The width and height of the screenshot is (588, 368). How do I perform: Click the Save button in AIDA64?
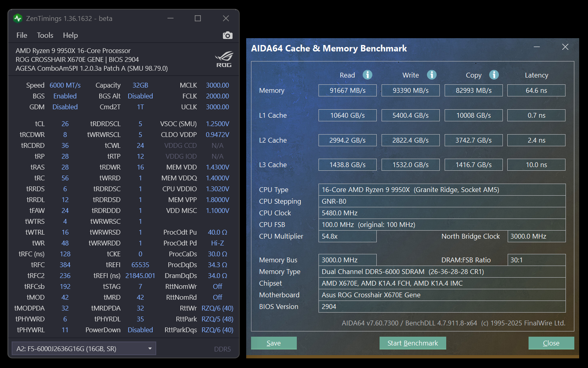pyautogui.click(x=274, y=343)
